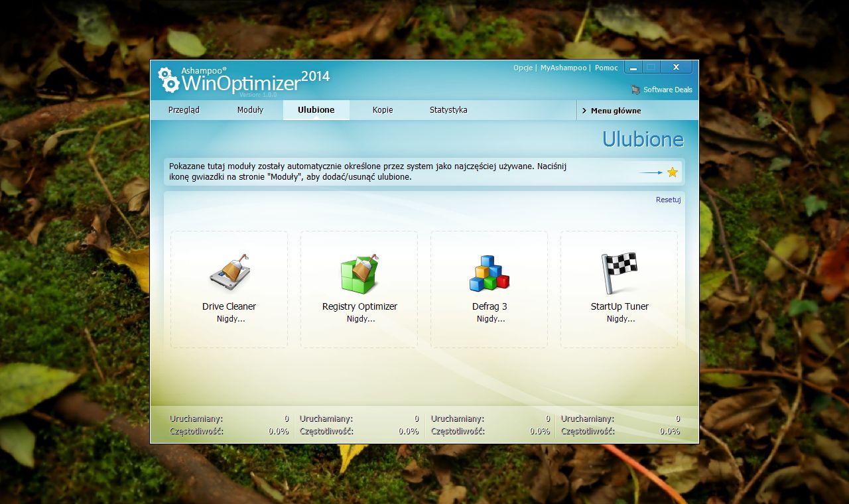Minimize the WinOptimizer window
This screenshot has width=849, height=504.
pyautogui.click(x=633, y=68)
